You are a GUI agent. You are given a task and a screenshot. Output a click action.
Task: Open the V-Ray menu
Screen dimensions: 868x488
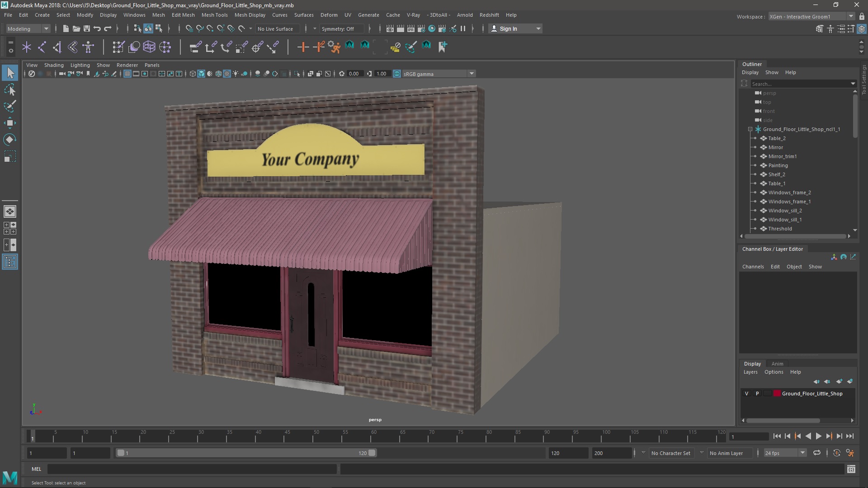click(413, 15)
